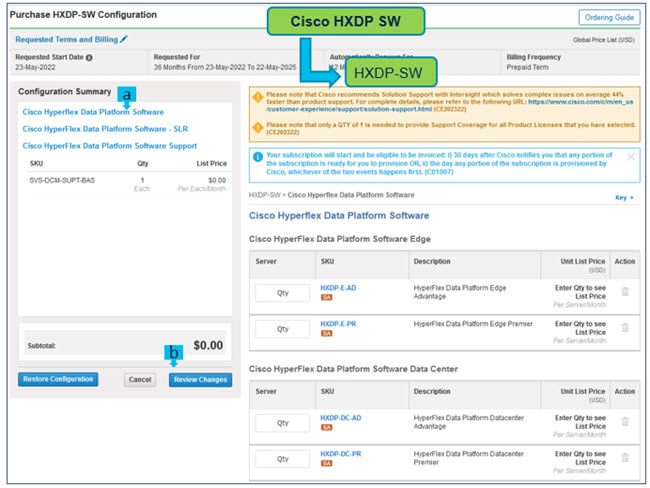Click the Global Price List (USD) label
This screenshot has width=650, height=488.
coord(604,40)
